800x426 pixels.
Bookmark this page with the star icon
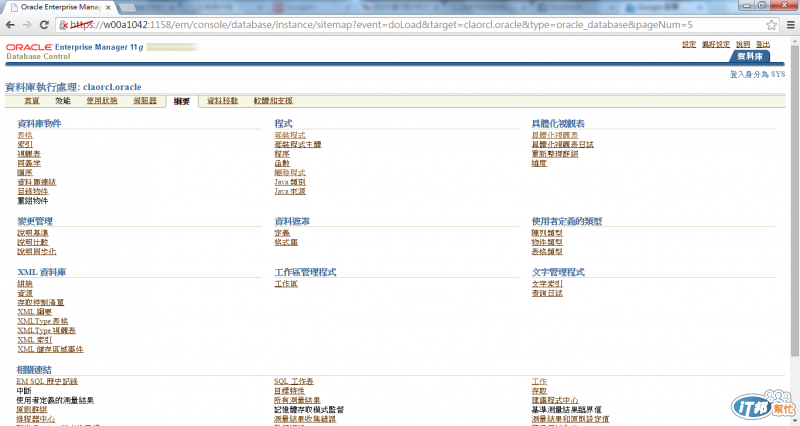[771, 24]
